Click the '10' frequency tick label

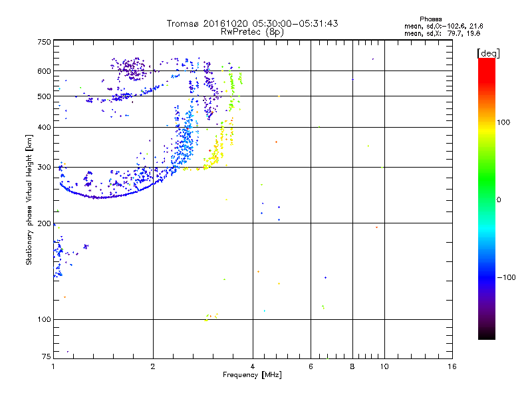click(384, 366)
